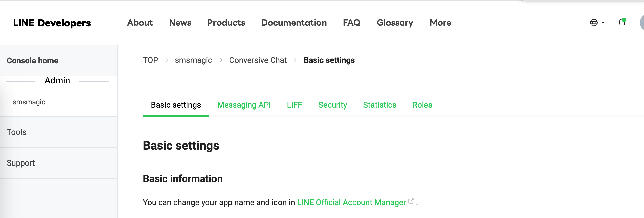Open the Products menu
This screenshot has height=218, width=644.
pyautogui.click(x=226, y=23)
